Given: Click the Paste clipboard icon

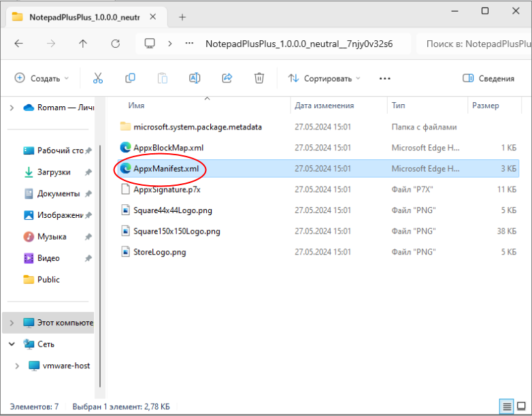Looking at the screenshot, I should coord(163,78).
